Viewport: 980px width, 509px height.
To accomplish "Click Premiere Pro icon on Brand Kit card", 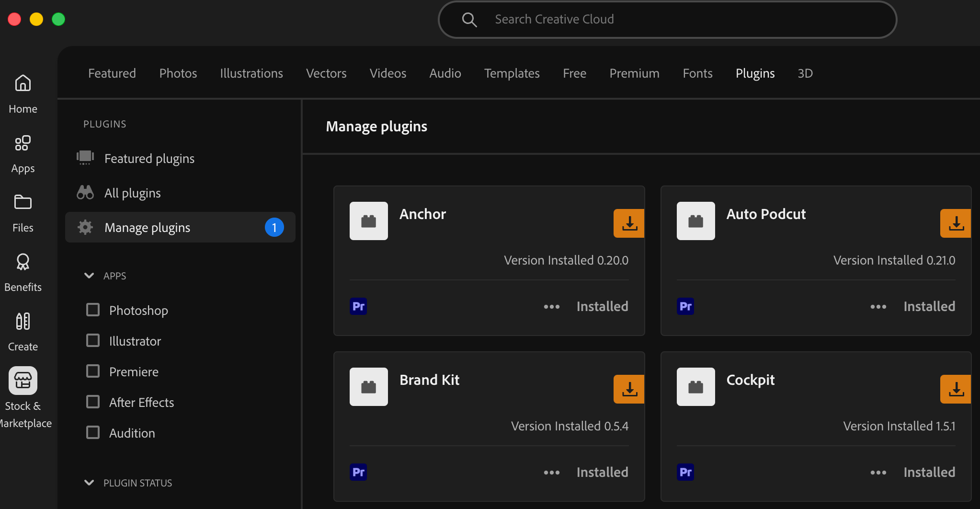I will point(358,472).
